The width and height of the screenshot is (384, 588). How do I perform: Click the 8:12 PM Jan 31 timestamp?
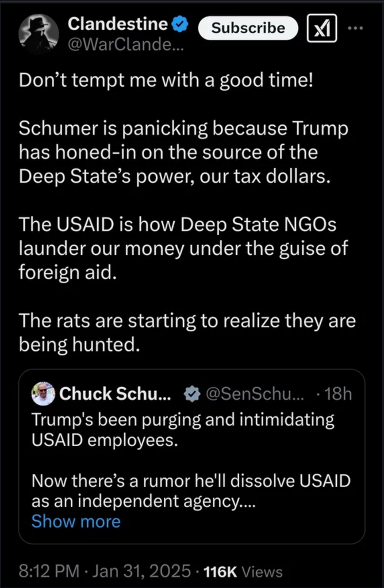click(105, 571)
